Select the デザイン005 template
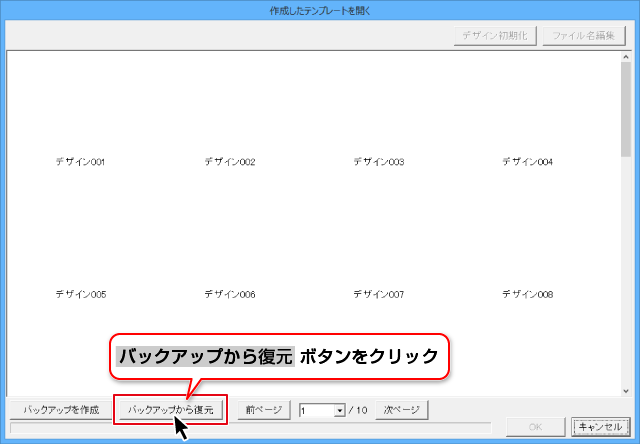This screenshot has width=640, height=444. [81, 294]
